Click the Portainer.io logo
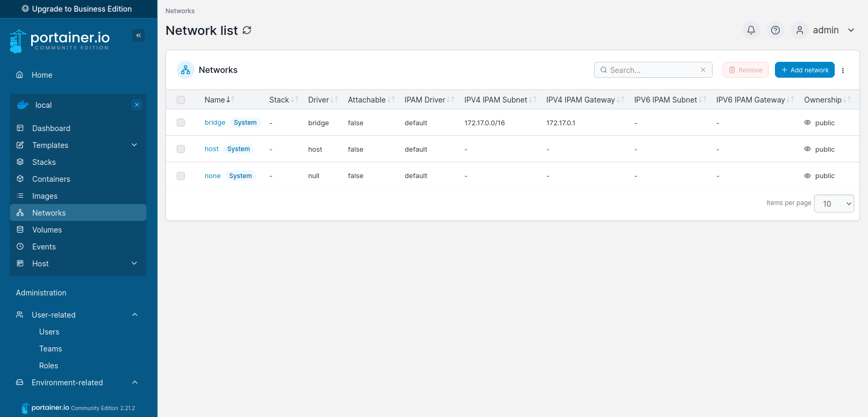868x417 pixels. point(59,41)
